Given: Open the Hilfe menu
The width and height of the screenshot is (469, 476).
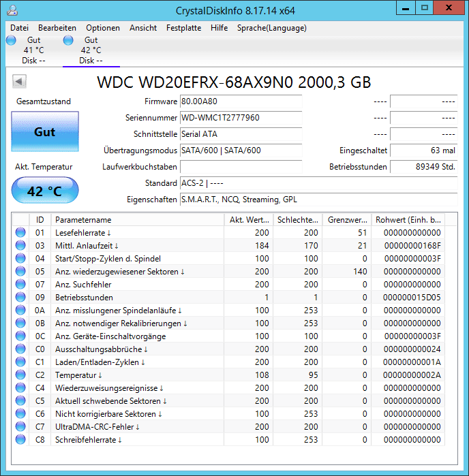Looking at the screenshot, I should (x=219, y=28).
